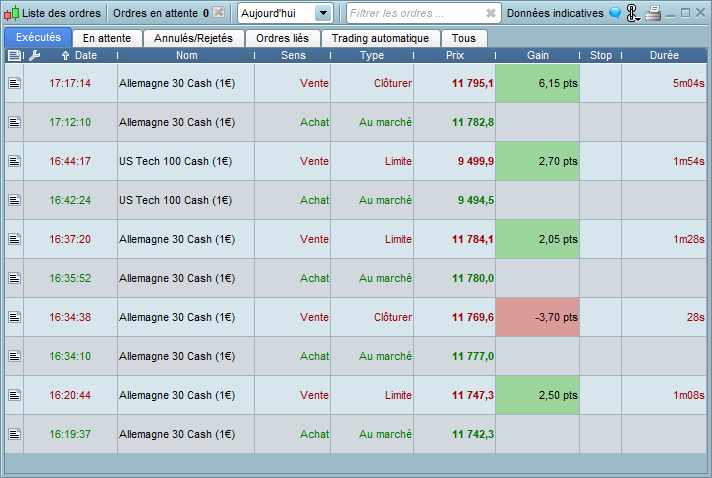The image size is (712, 478).
Task: Open details icon for 16:34:10 order
Action: tap(15, 356)
